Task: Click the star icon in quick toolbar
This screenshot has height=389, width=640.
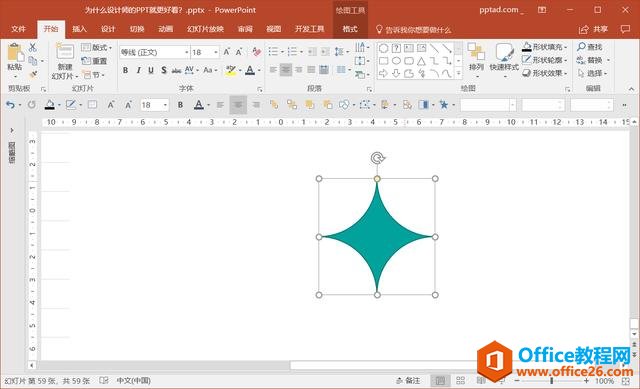Action: 443,105
